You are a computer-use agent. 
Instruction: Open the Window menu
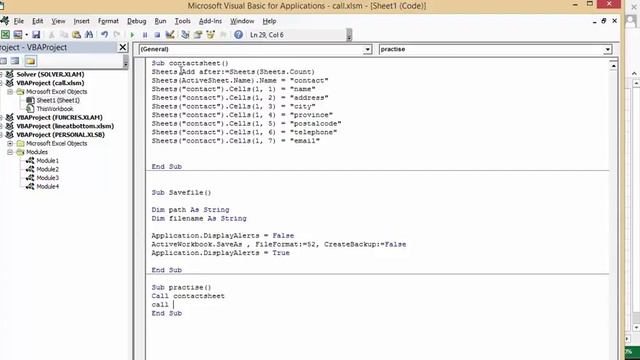(x=242, y=21)
